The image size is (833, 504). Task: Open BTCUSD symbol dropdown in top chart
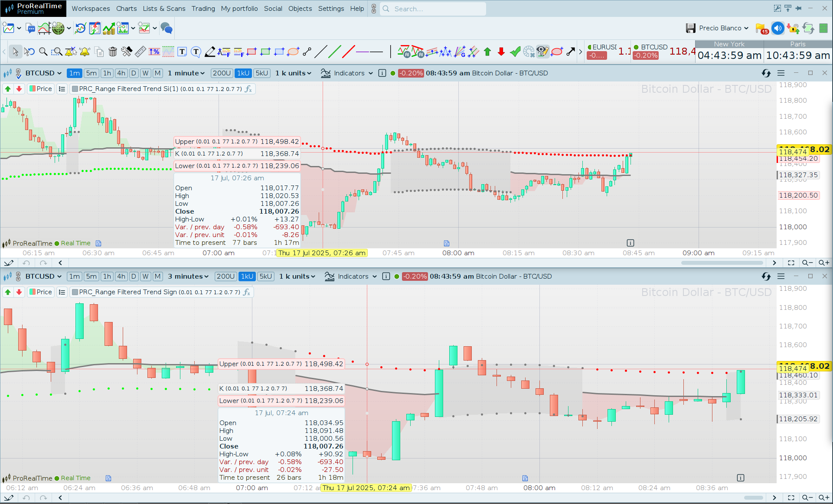pos(43,73)
